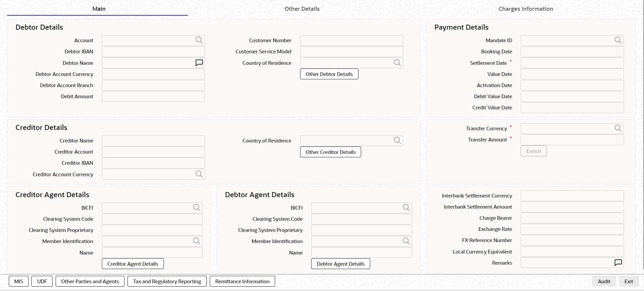Open the Debtor Agent Details button
Viewport: 644px width, 291px height.
[x=341, y=264]
